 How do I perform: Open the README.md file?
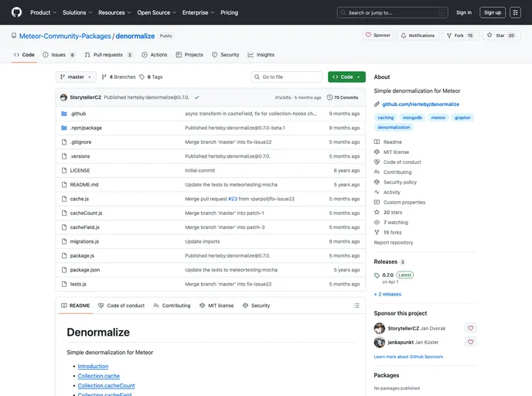point(84,185)
